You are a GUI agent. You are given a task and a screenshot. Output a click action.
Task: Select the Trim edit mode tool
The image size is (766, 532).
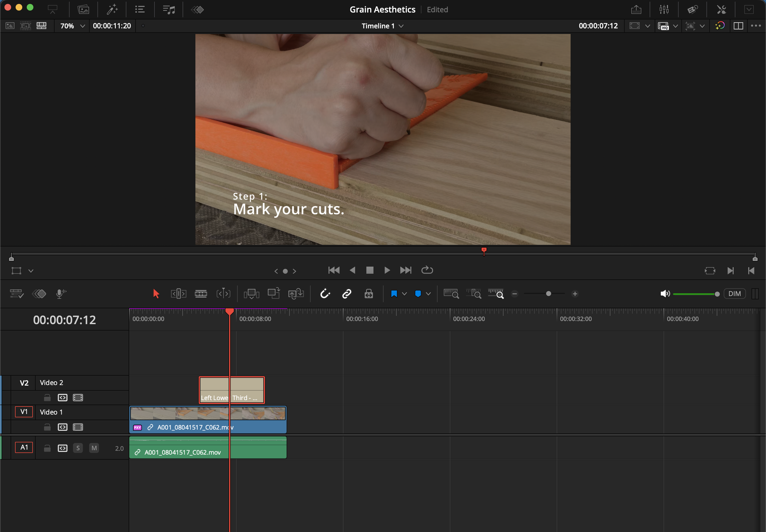point(178,294)
